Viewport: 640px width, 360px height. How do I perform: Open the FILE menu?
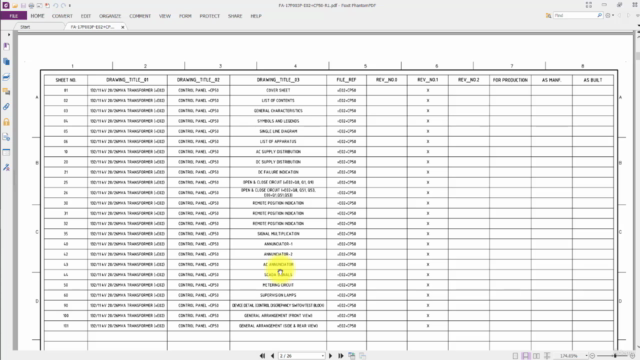pyautogui.click(x=13, y=16)
